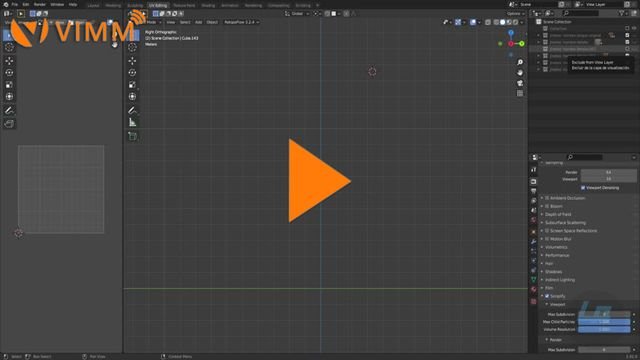Select the Add Cube tool in 3D viewport

[132, 136]
